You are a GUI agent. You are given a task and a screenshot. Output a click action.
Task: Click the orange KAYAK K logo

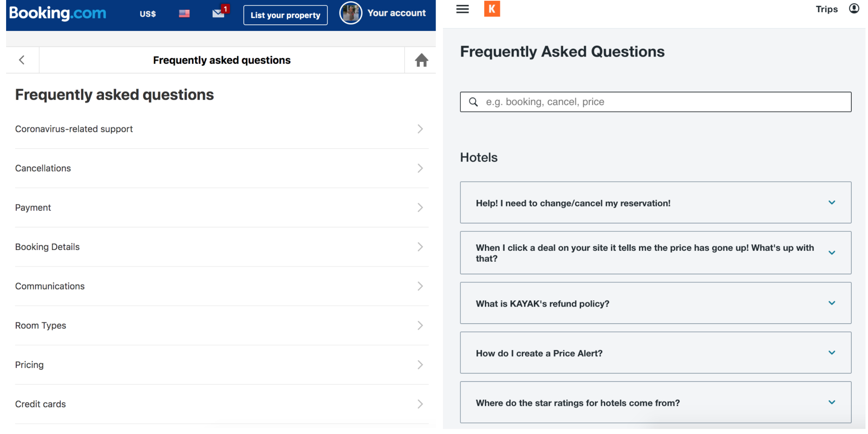[x=492, y=9]
